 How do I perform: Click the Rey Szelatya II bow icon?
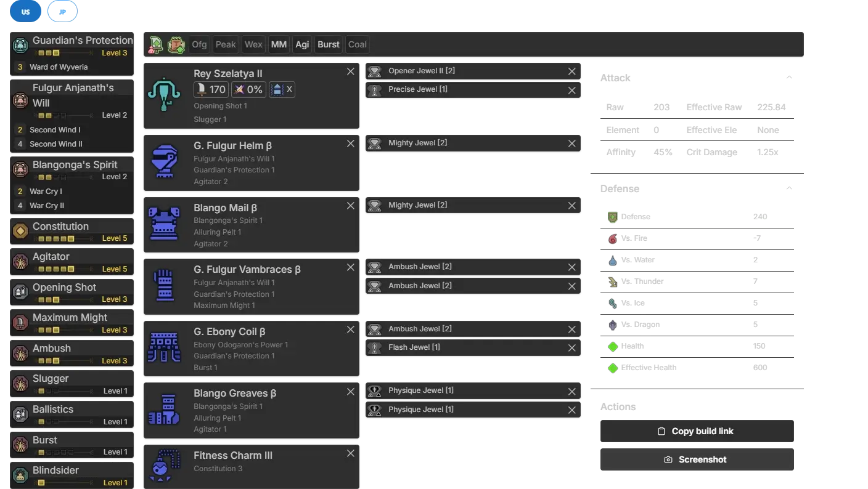(164, 94)
